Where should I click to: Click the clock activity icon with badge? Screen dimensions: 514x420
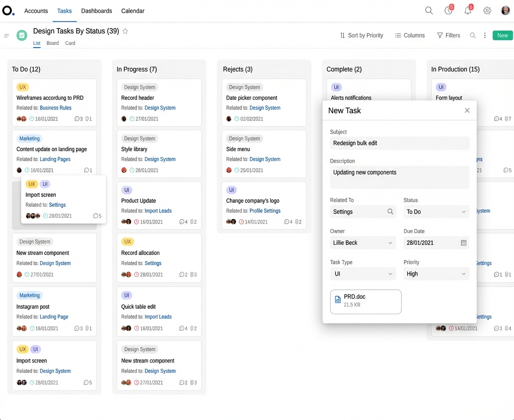click(448, 11)
